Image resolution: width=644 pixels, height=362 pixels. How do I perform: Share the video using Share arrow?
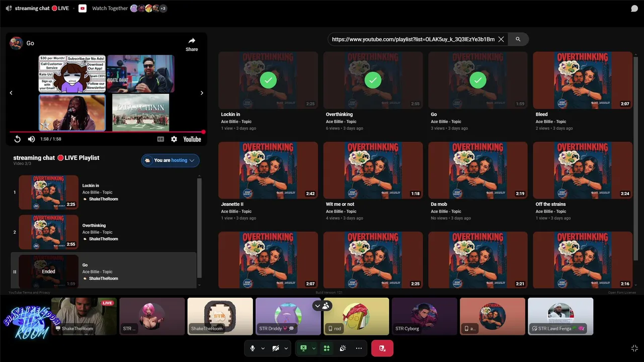[192, 44]
